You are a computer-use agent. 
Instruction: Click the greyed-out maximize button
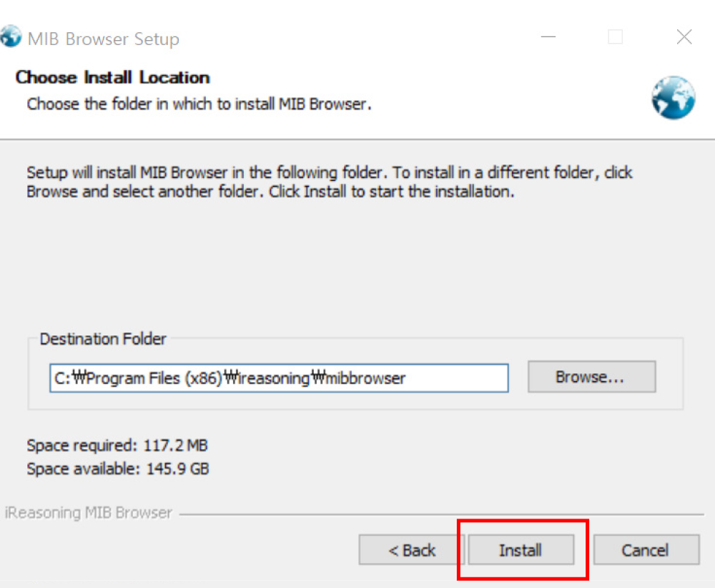click(615, 37)
